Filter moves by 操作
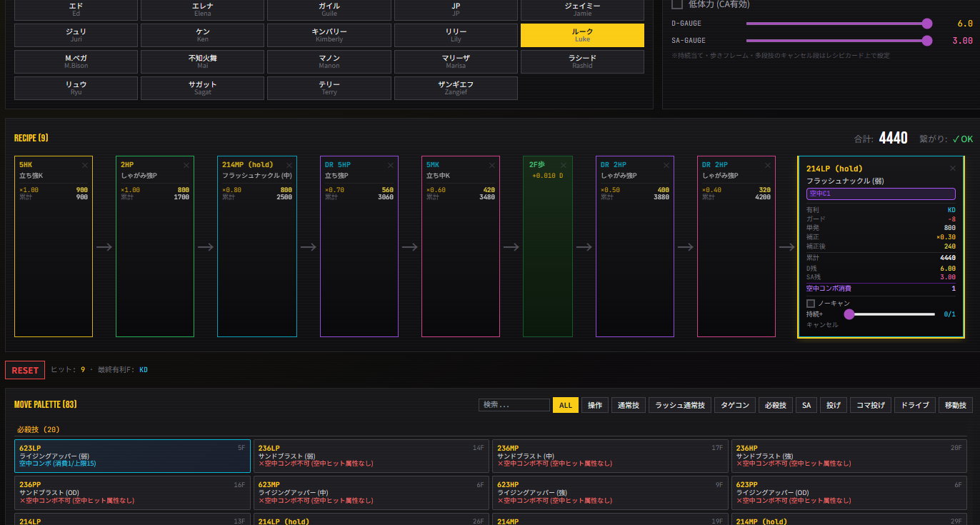980x525 pixels. [595, 405]
